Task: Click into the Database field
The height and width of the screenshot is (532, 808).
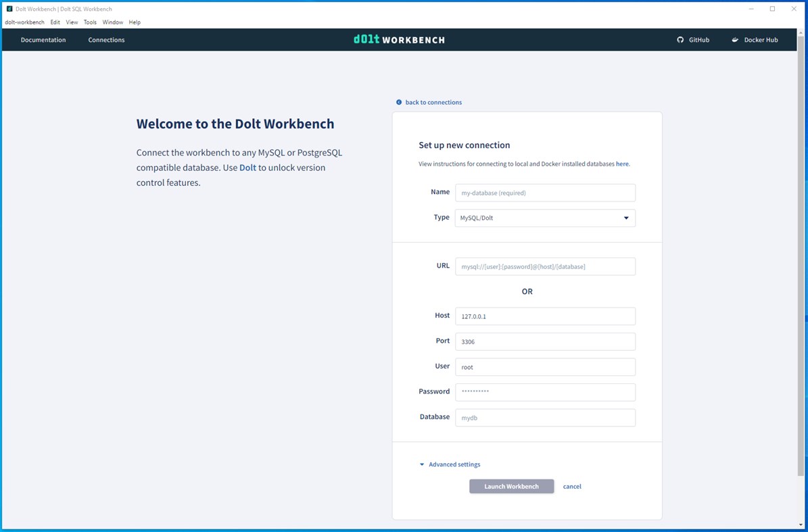Action: point(545,418)
